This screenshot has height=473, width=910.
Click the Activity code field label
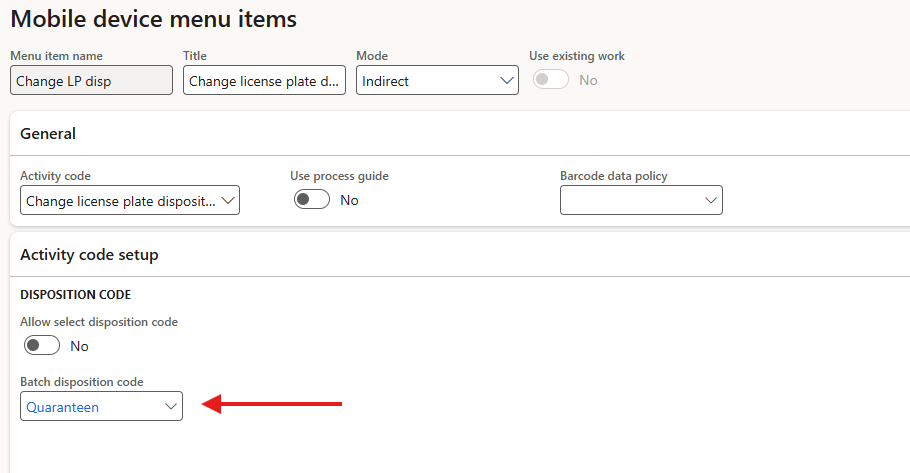(x=55, y=176)
